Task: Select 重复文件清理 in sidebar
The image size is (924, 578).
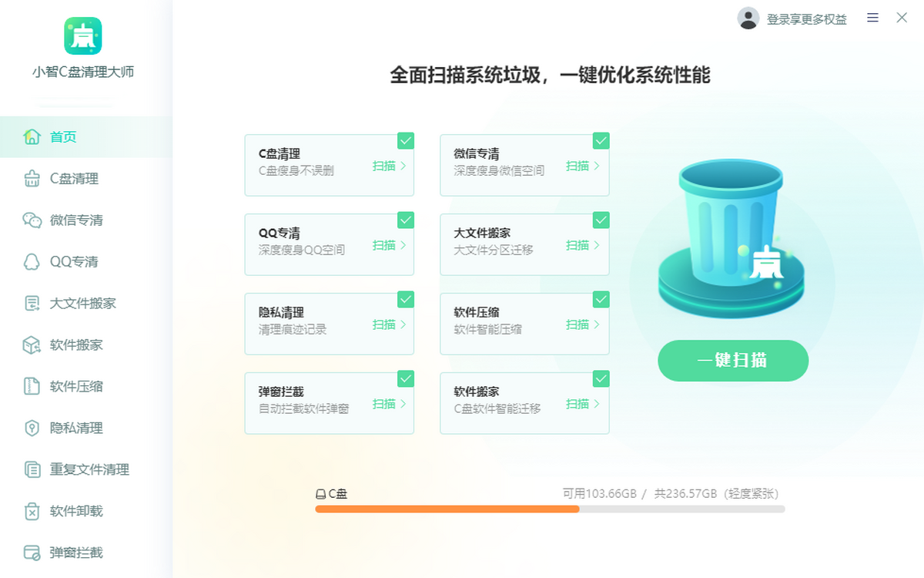Action: (86, 470)
